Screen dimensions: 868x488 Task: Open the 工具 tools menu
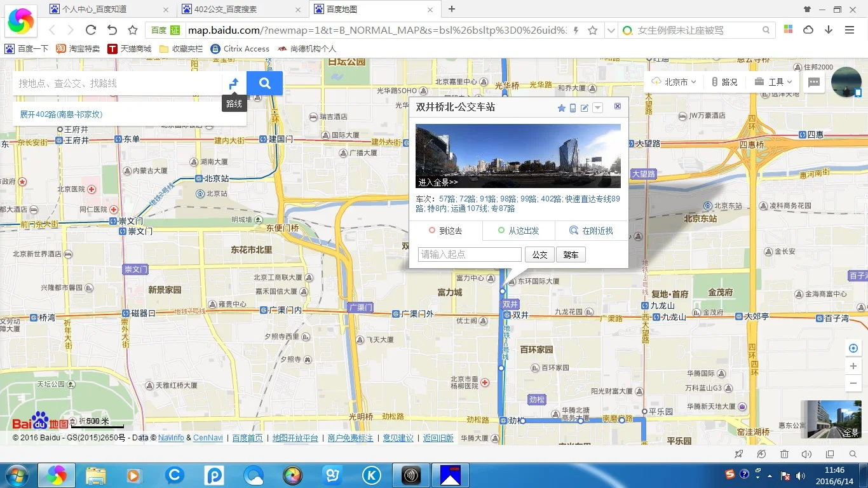click(x=772, y=81)
